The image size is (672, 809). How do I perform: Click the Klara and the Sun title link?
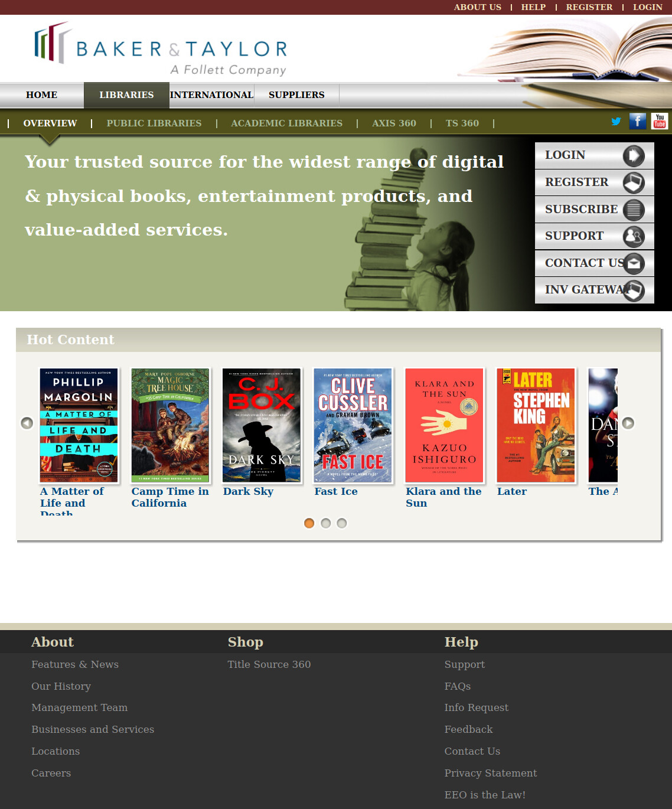[x=443, y=497]
